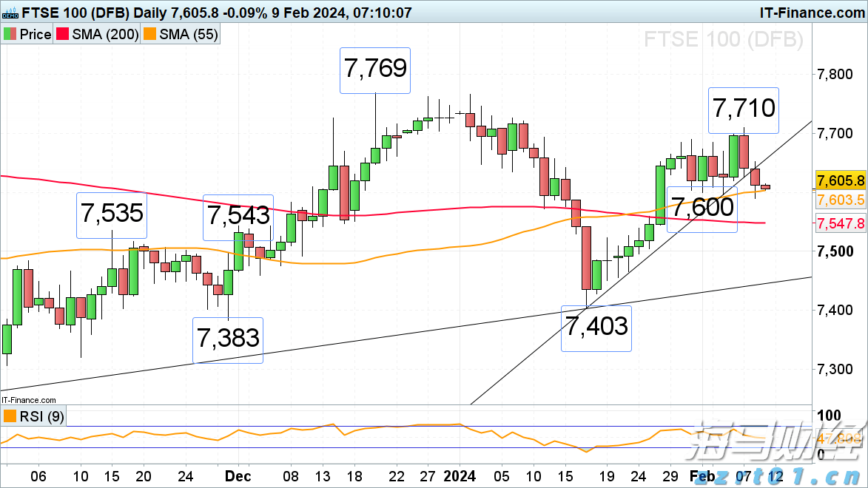Click the green-red Price legend icon

(10, 35)
